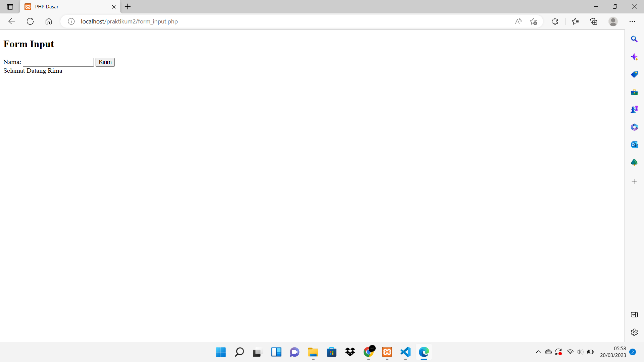The height and width of the screenshot is (362, 644).
Task: Add this page to favorites star
Action: [533, 21]
